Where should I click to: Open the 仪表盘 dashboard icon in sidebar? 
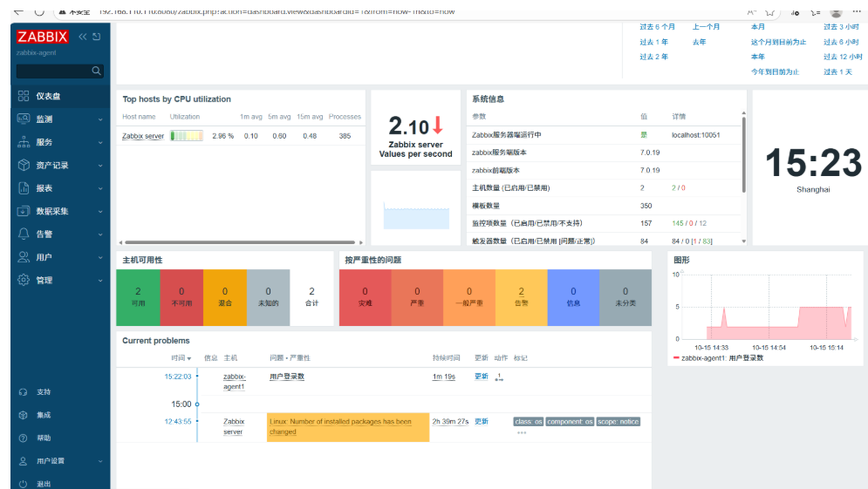tap(24, 96)
